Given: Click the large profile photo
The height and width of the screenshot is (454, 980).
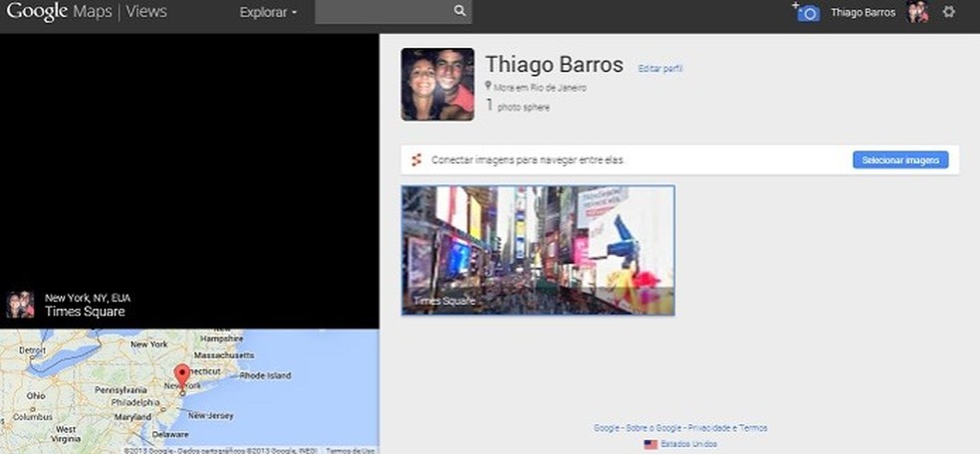Looking at the screenshot, I should pos(437,85).
